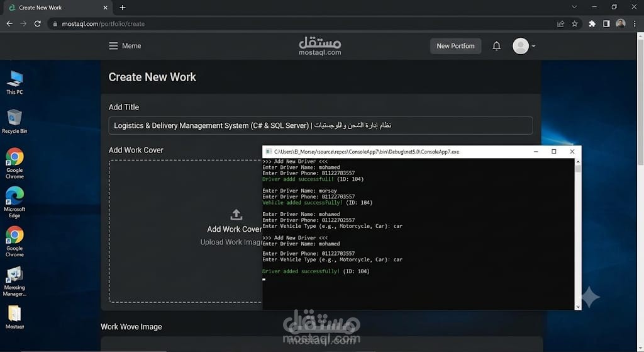Click the user avatar in site header

pyautogui.click(x=520, y=46)
